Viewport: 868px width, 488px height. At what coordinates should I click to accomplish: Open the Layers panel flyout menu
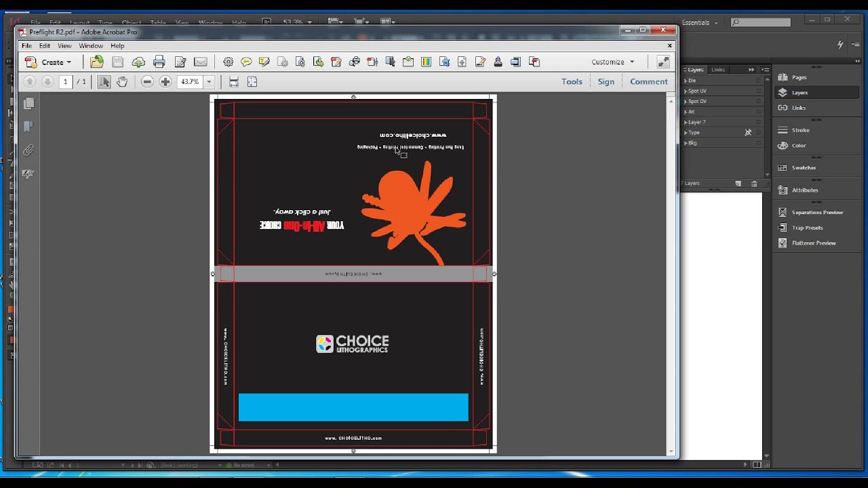pyautogui.click(x=765, y=70)
